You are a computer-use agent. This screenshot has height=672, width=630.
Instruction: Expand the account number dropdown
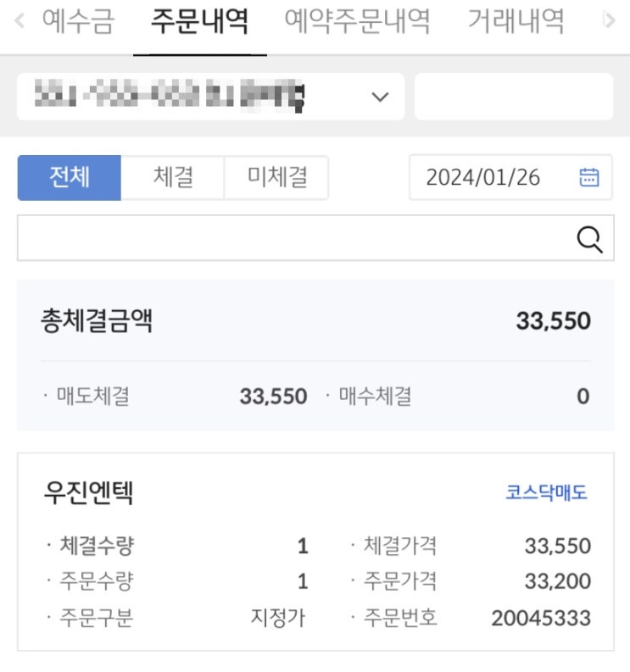pyautogui.click(x=380, y=97)
